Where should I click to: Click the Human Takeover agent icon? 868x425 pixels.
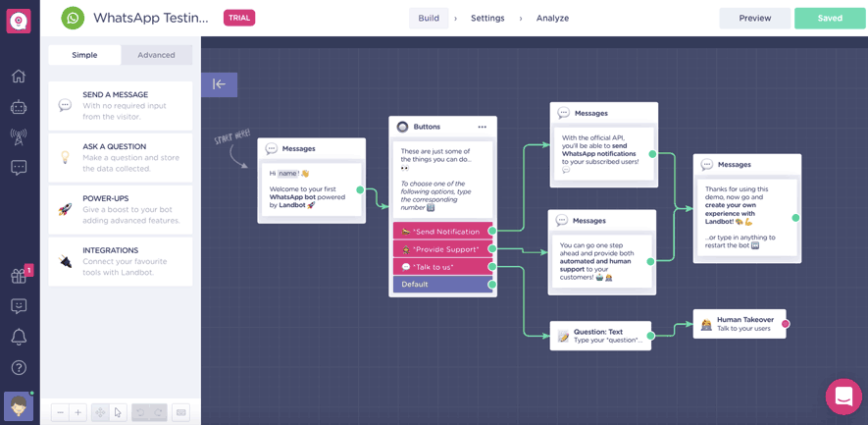pyautogui.click(x=706, y=324)
